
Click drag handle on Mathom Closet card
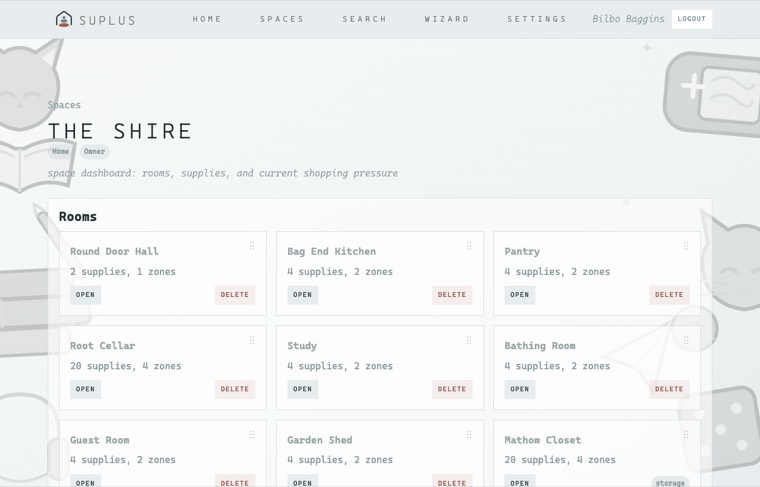686,435
